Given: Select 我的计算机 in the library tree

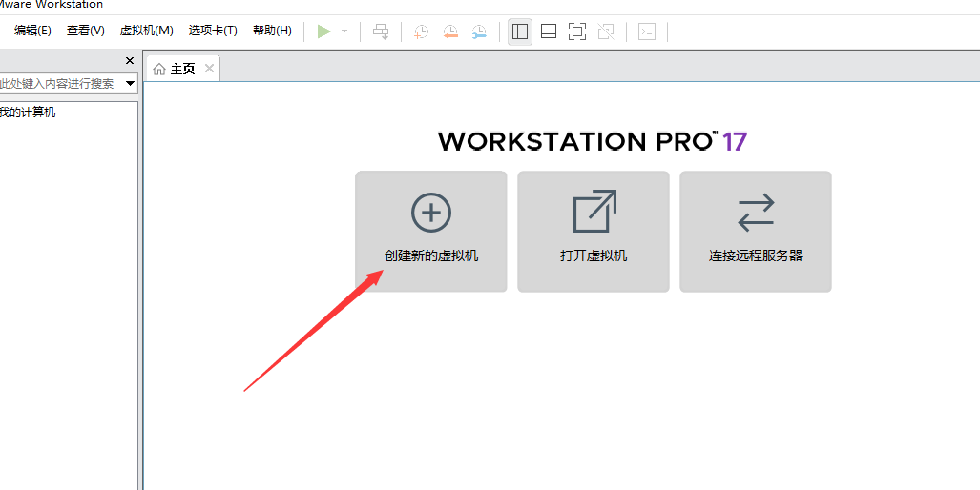Looking at the screenshot, I should pyautogui.click(x=28, y=113).
